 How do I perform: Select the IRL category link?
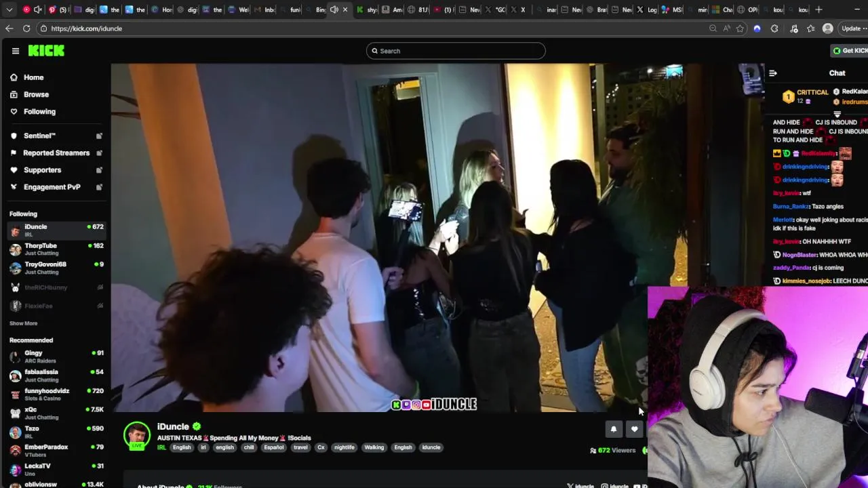(161, 447)
